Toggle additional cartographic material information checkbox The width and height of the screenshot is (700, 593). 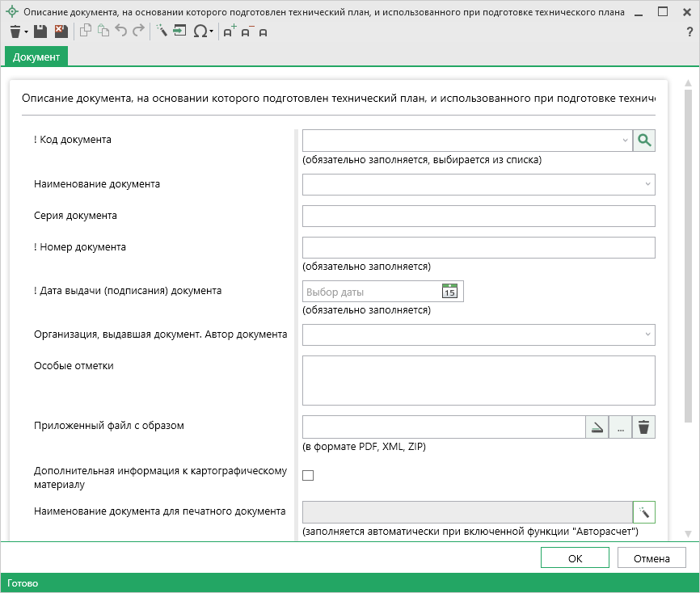(x=308, y=476)
